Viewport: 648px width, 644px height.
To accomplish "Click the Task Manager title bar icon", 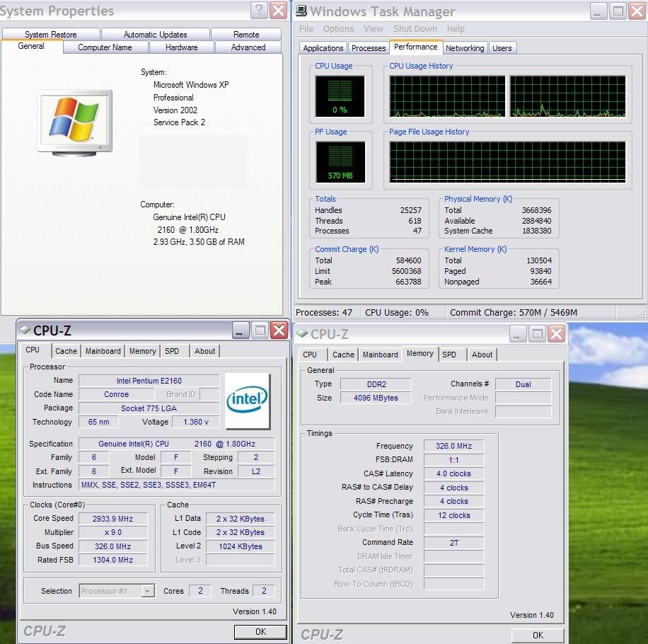I will click(x=301, y=11).
